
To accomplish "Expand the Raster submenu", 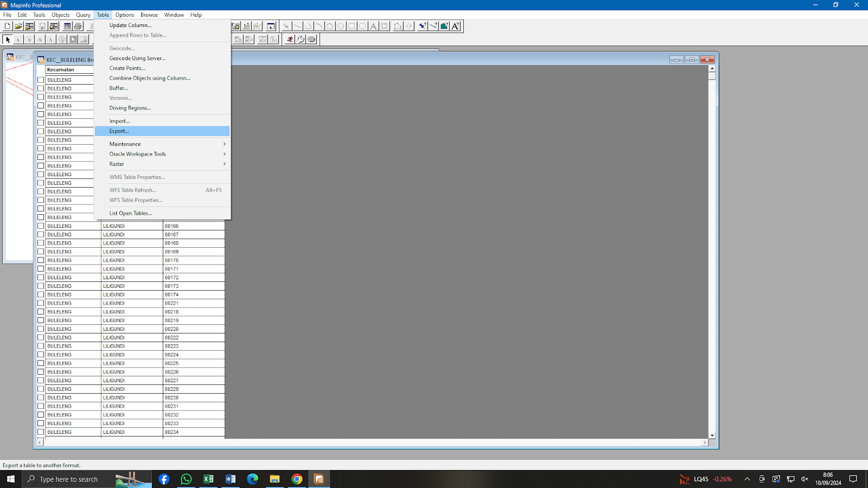I will [162, 164].
